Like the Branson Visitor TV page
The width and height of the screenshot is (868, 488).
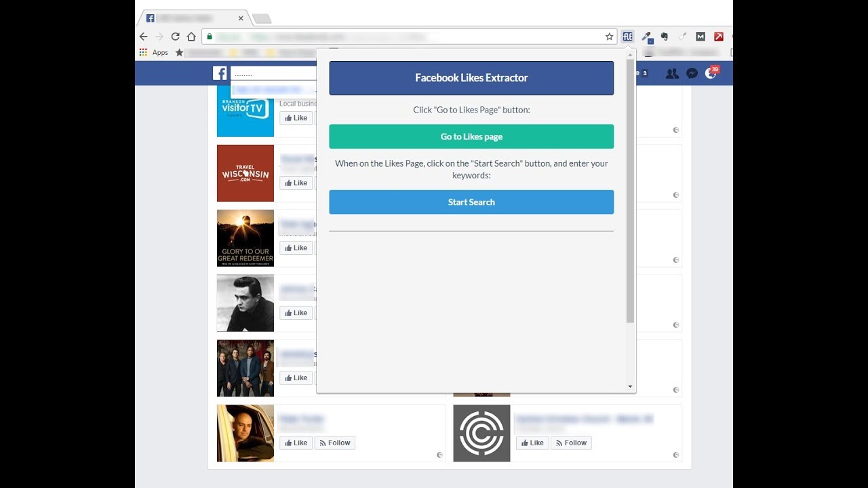point(296,118)
